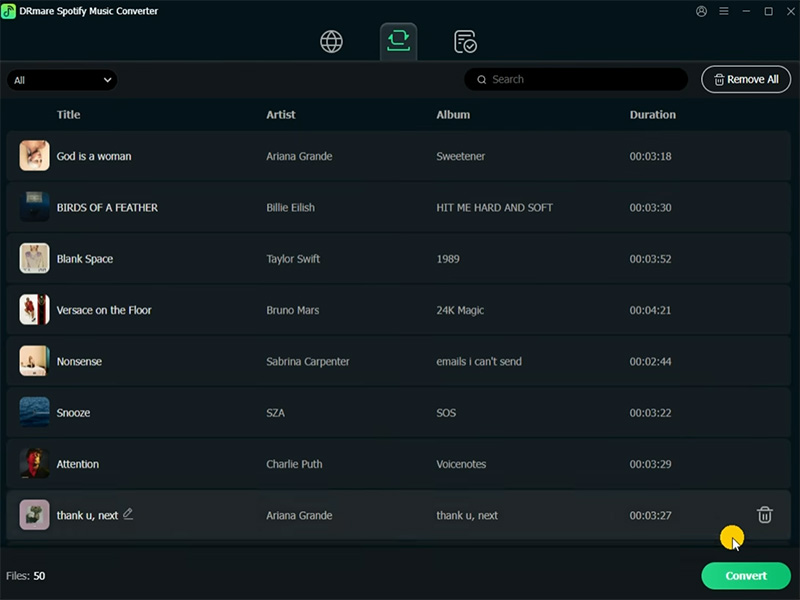Select God is a woman album cover

(x=35, y=156)
